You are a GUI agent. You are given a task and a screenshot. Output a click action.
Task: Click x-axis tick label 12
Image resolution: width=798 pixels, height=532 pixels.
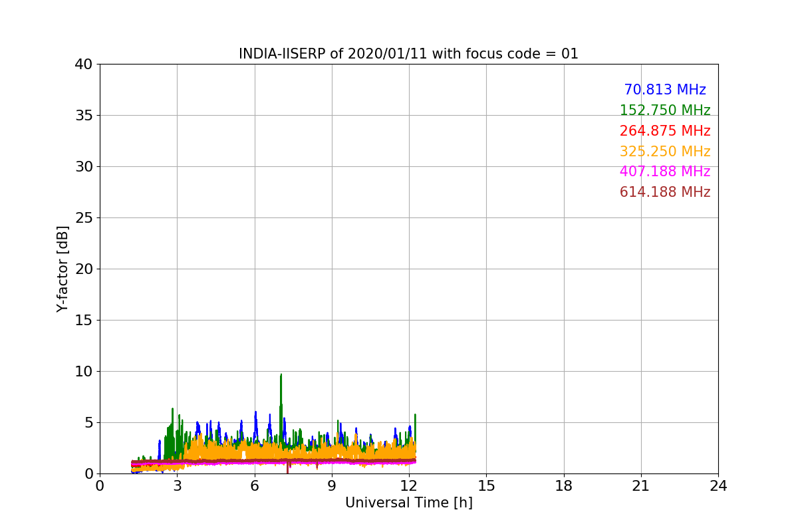point(409,486)
